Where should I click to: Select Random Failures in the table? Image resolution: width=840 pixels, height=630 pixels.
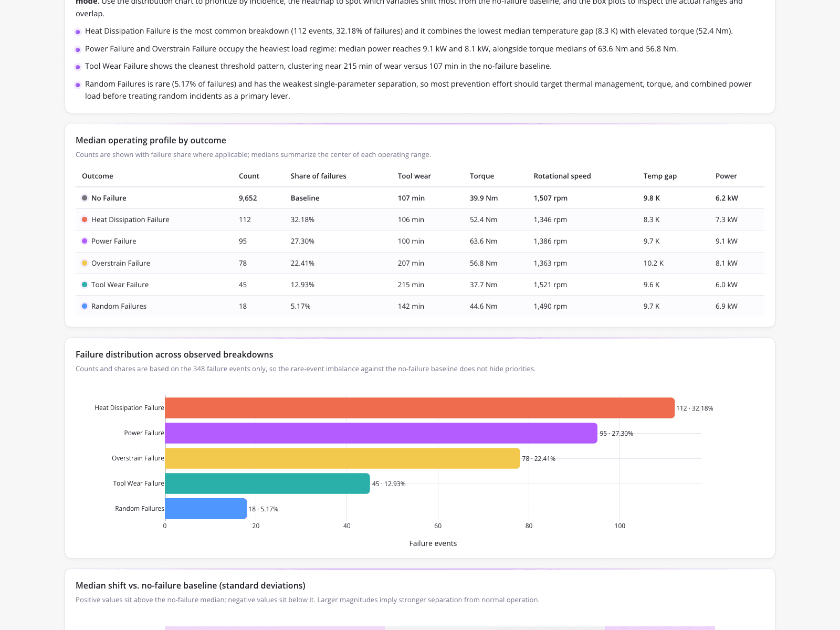click(x=119, y=306)
